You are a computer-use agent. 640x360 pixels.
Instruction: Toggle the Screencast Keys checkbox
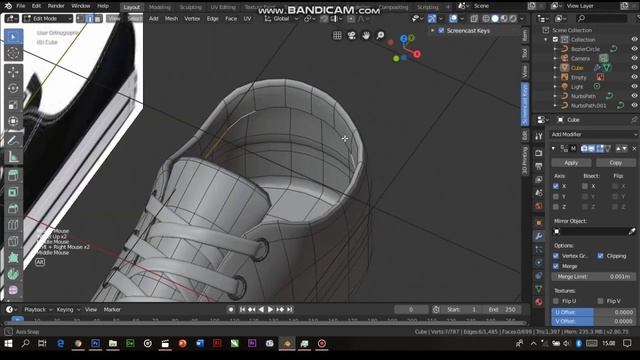(441, 31)
